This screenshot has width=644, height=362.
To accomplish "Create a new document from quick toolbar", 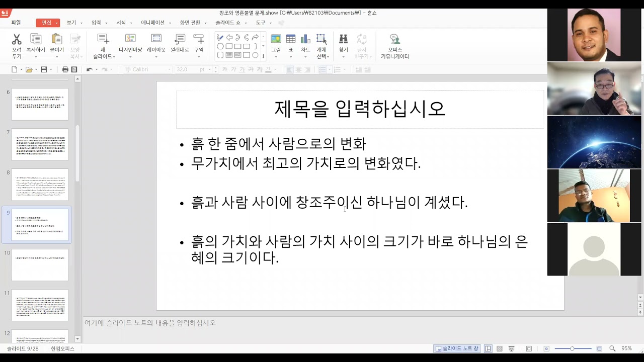I will (x=14, y=69).
